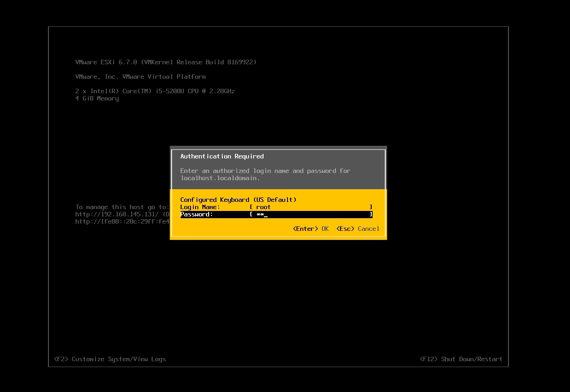Click the To manage this host text
This screenshot has width=570, height=392.
122,207
